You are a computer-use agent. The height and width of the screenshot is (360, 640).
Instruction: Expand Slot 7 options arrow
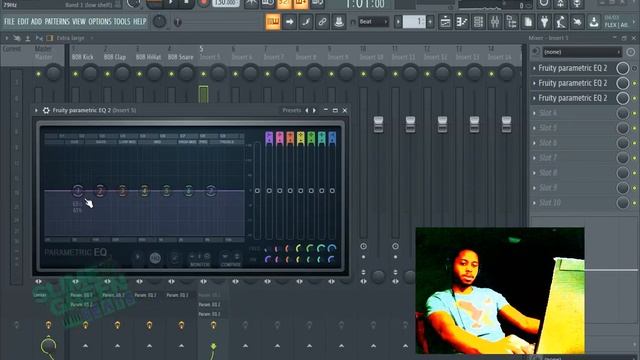tap(534, 158)
